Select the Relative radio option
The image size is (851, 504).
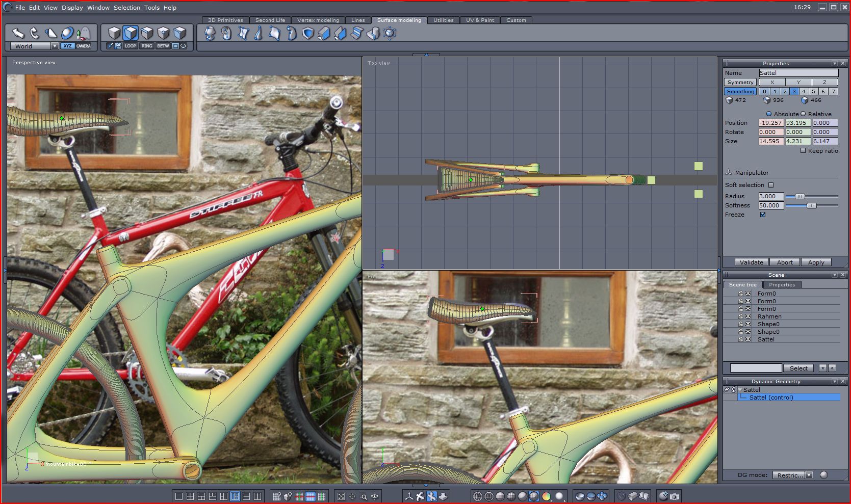point(803,114)
